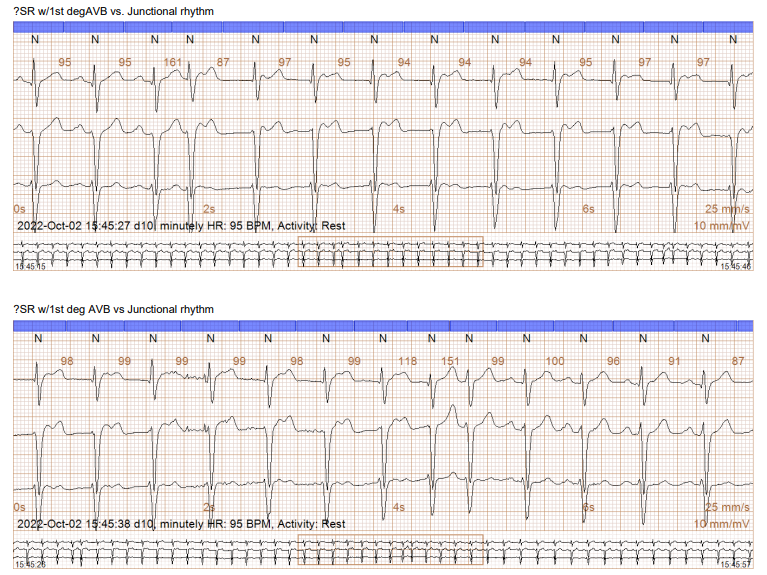Screen dimensions: 767x575
Task: Click the 6s time marker in the 15:45:27 strip
Action: click(x=588, y=209)
